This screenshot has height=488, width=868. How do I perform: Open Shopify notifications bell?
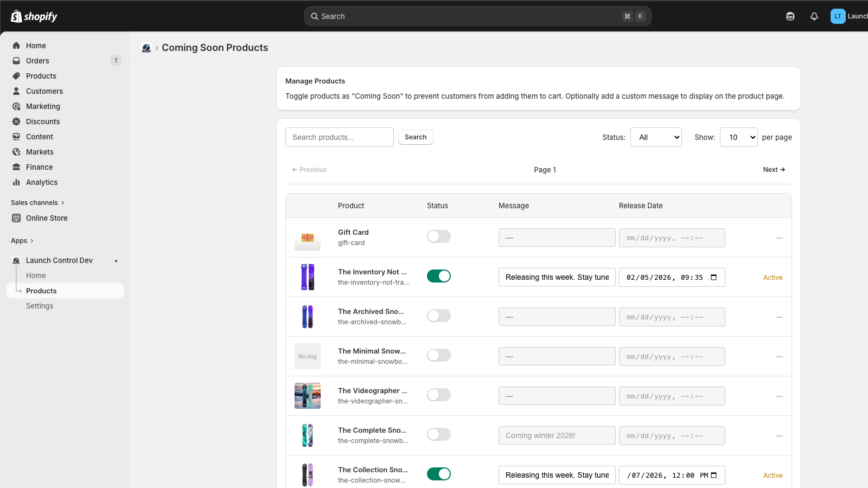[814, 16]
